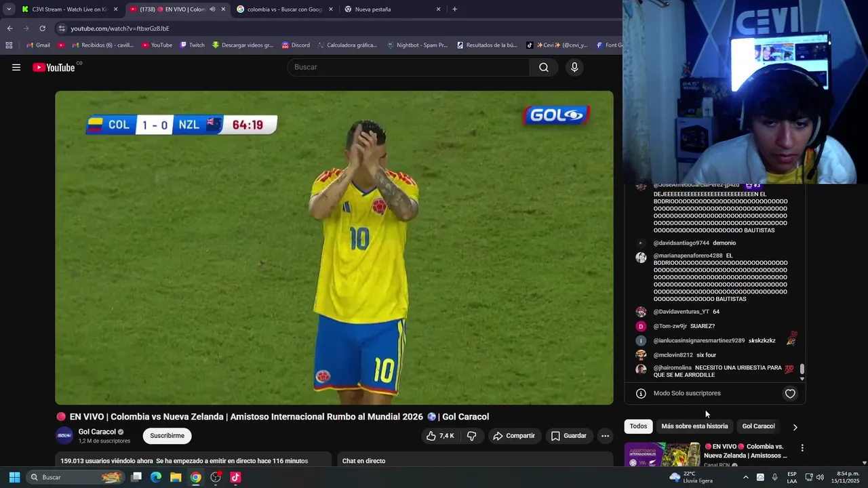Click the subscribers-only mode info icon

pyautogui.click(x=641, y=393)
